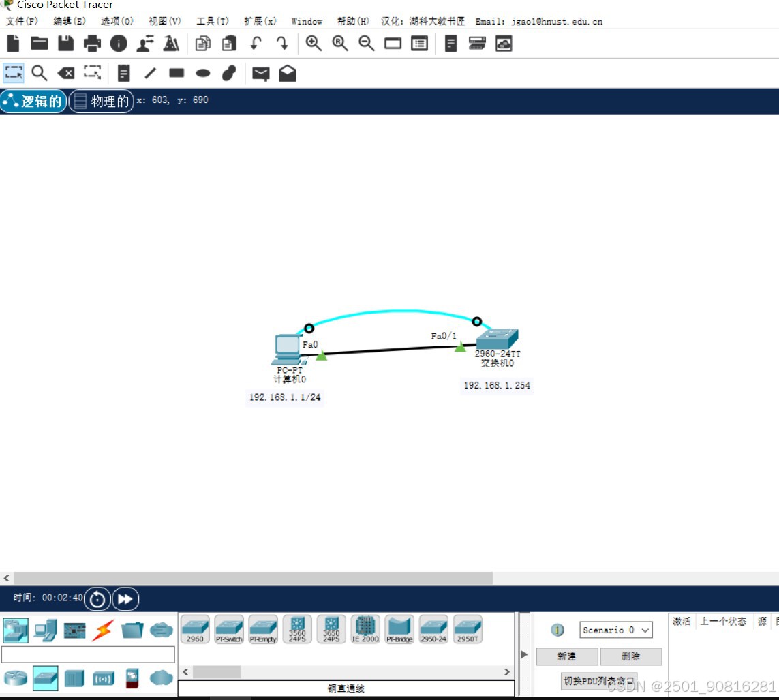Screen dimensions: 779x700
Task: Switch to the 物理的 workspace
Action: tap(102, 102)
